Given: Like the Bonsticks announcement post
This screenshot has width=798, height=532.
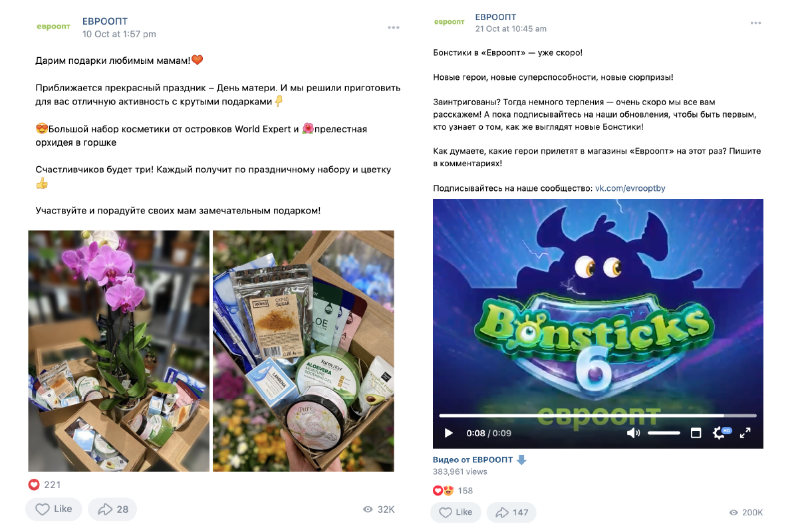Looking at the screenshot, I should pyautogui.click(x=455, y=512).
